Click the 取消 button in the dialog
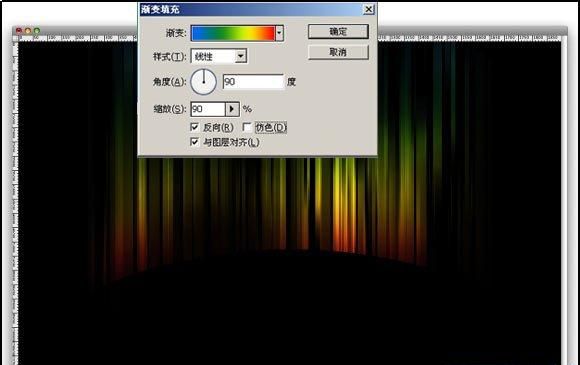 (x=338, y=52)
